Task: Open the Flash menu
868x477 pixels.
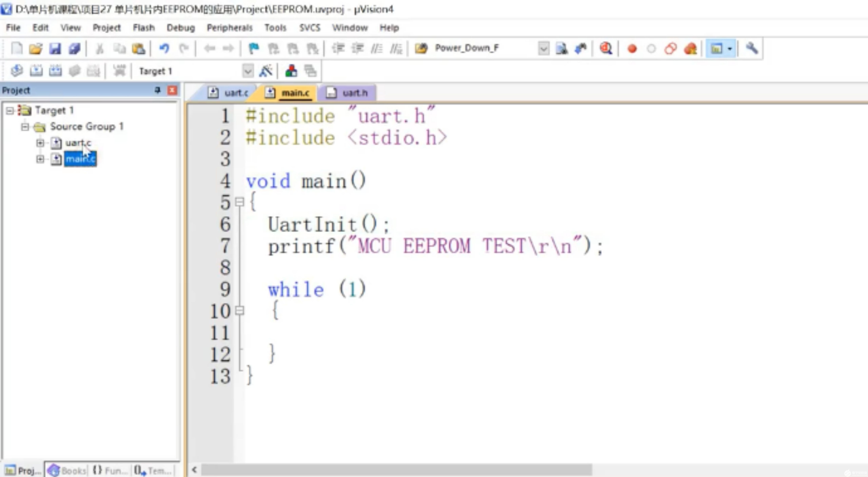Action: [144, 28]
